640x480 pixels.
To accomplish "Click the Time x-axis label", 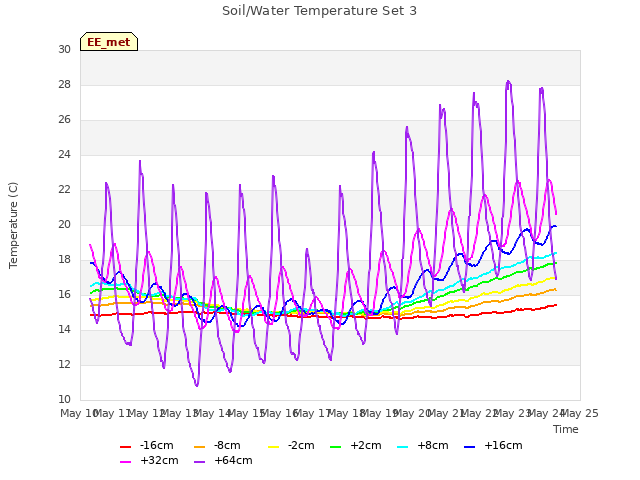I will click(566, 429).
